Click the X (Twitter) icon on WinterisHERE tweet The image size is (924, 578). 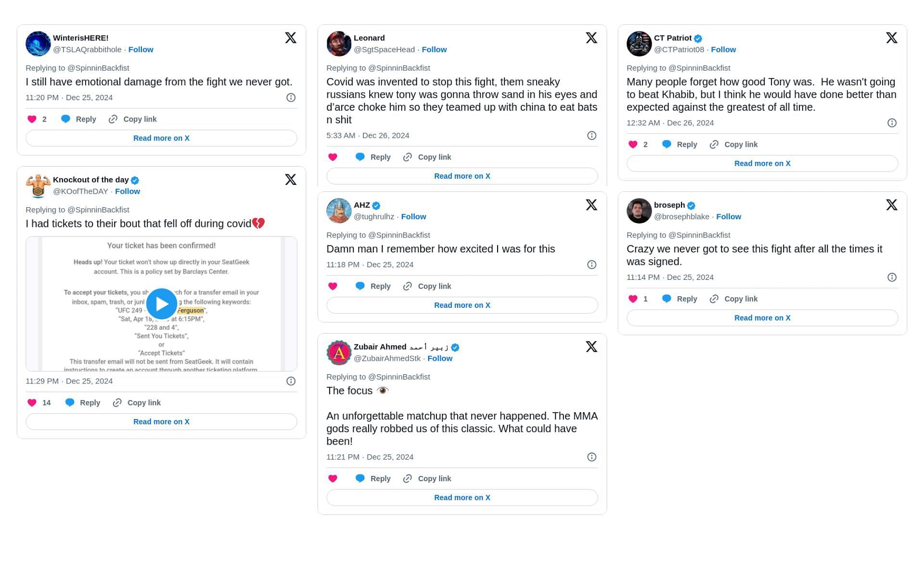pyautogui.click(x=291, y=37)
